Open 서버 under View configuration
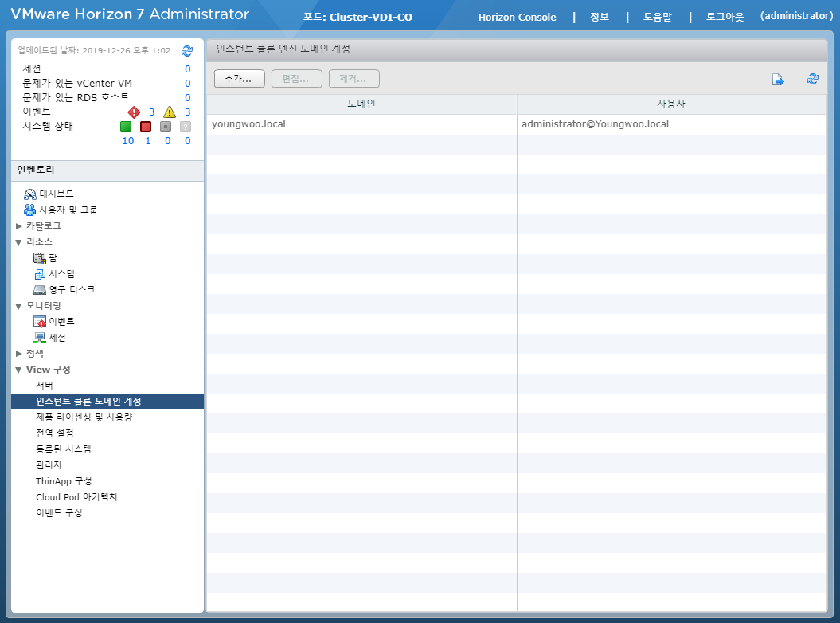Image resolution: width=840 pixels, height=623 pixels. (x=45, y=386)
